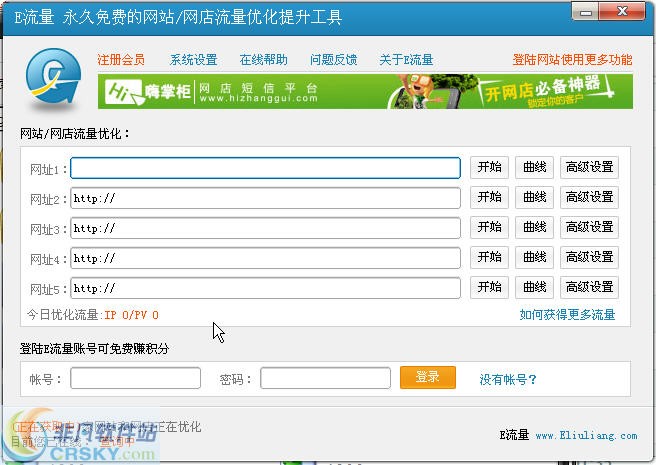Open 高级设置 for 网址2
Image resolution: width=656 pixels, height=465 pixels.
pos(589,197)
